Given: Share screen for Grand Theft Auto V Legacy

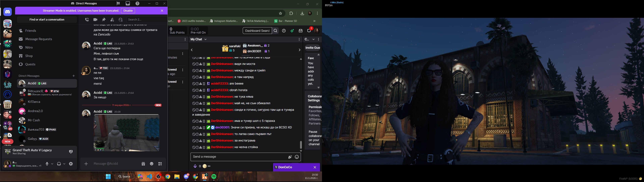Looking at the screenshot, I should click(71, 152).
